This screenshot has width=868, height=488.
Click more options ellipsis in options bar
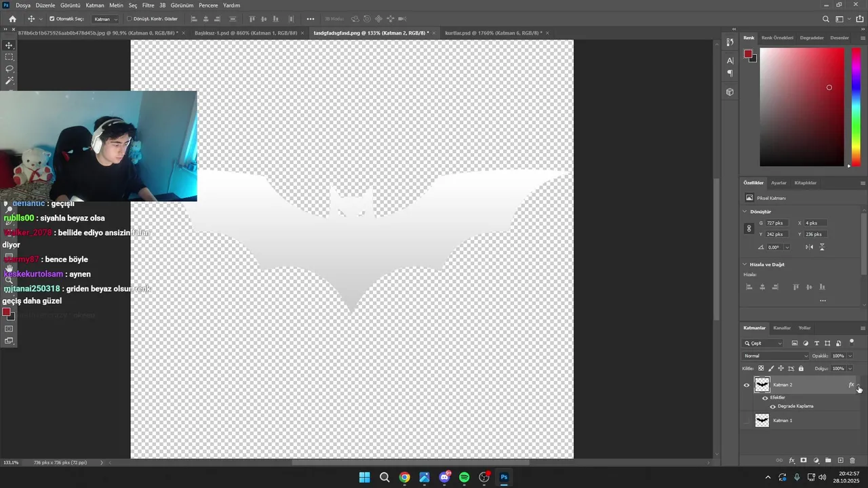311,19
